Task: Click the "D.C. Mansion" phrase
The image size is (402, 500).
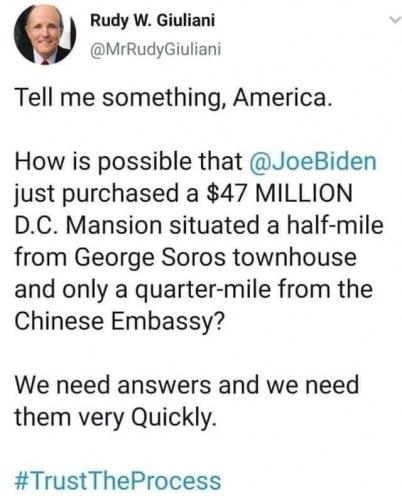Action: click(x=88, y=225)
